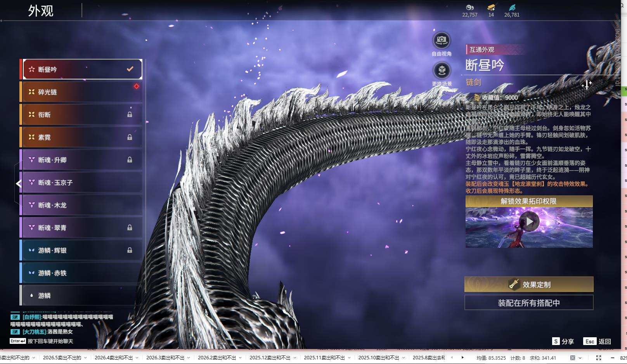Click the 效果定制 effect customization button
The image size is (627, 364).
(529, 284)
